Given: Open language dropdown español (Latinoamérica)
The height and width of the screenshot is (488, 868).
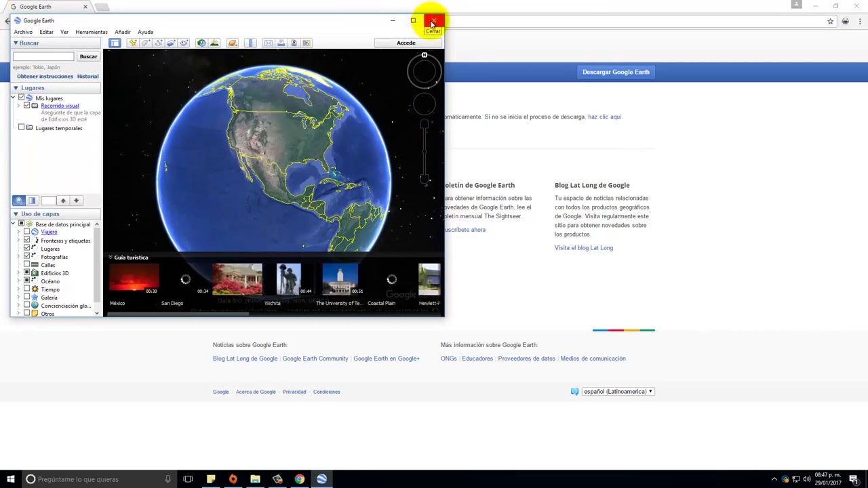Looking at the screenshot, I should click(618, 391).
